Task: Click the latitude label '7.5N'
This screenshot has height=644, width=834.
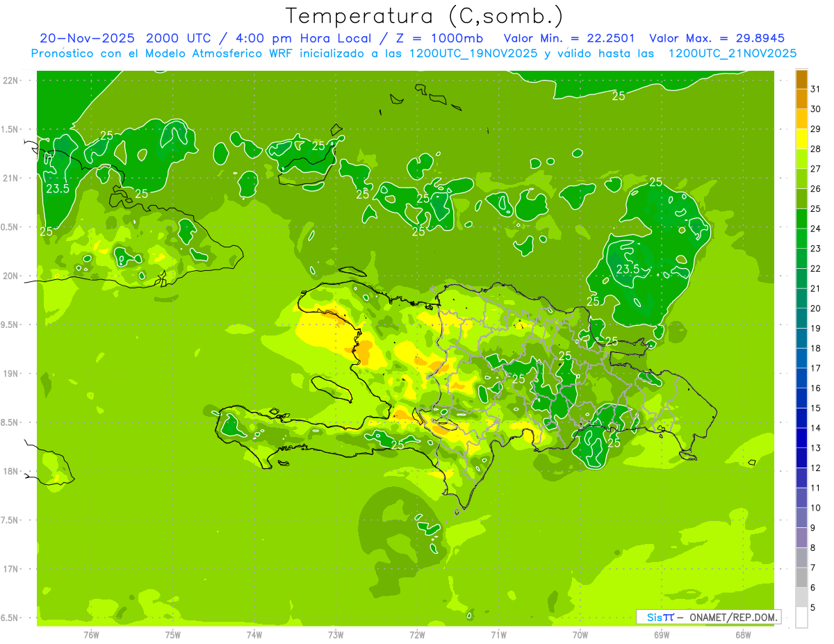Action: click(10, 520)
